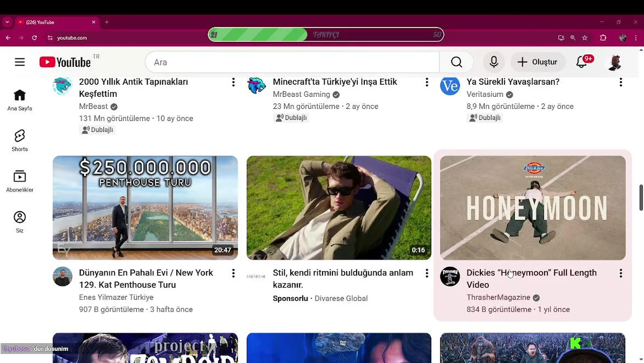This screenshot has width=644, height=363.
Task: Open ThrasherMagazine channel name link
Action: (498, 297)
